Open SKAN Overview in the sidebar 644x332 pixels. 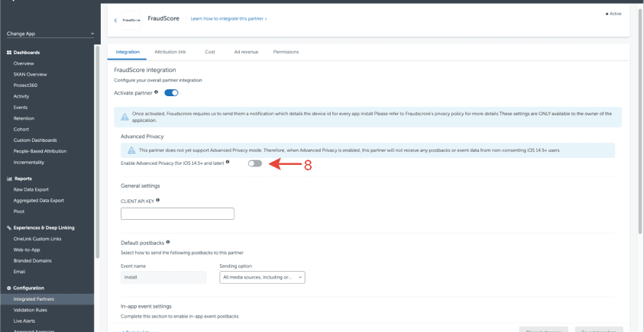30,75
